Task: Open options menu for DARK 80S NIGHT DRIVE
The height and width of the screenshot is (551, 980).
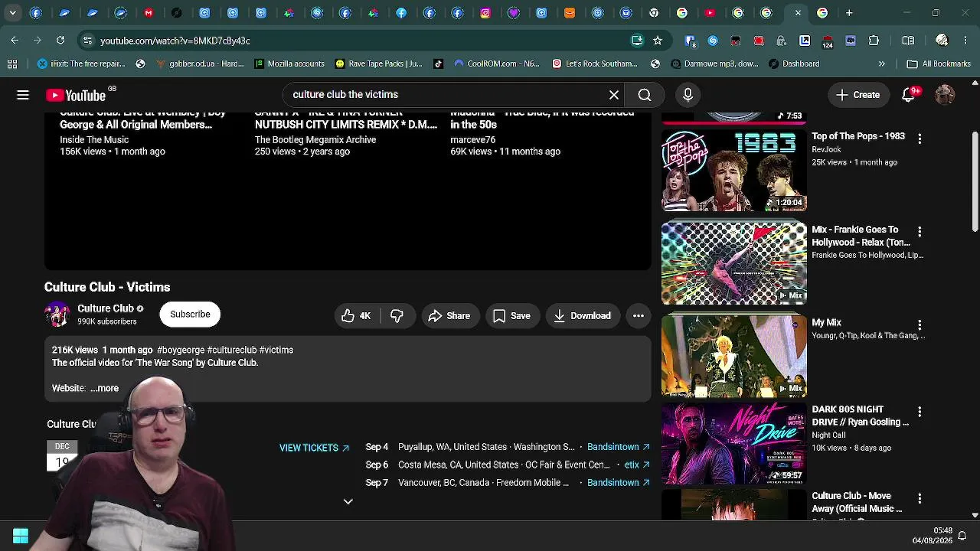Action: pos(920,412)
